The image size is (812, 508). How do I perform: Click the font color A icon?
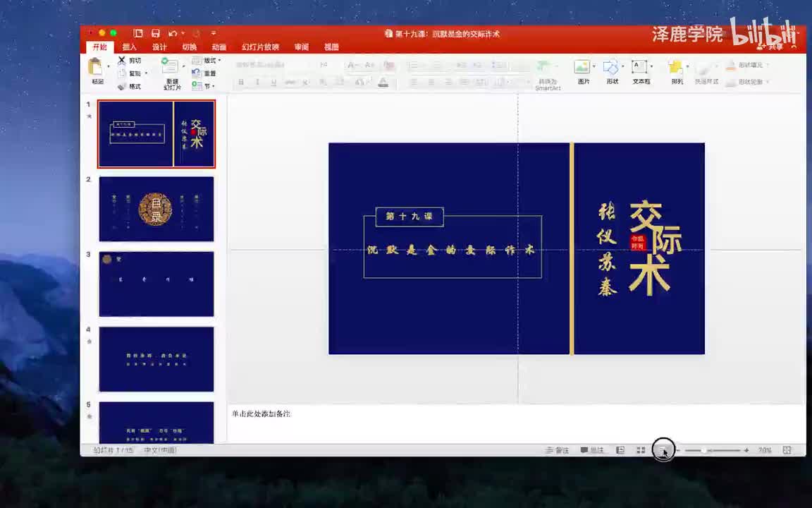pos(383,82)
